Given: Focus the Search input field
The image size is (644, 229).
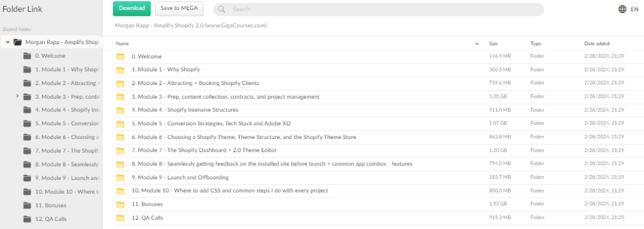Looking at the screenshot, I should click(379, 9).
